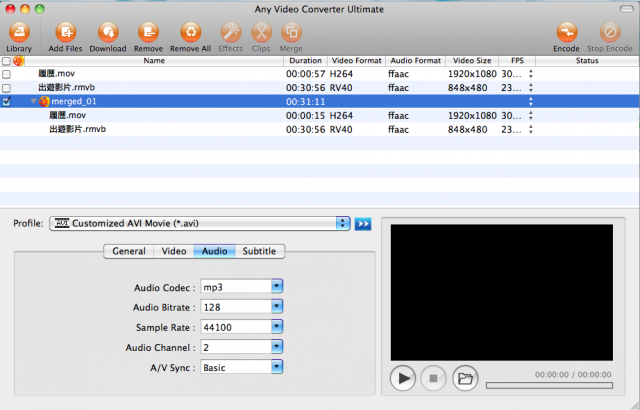
Task: Sort by the Duration column header
Action: (x=305, y=61)
